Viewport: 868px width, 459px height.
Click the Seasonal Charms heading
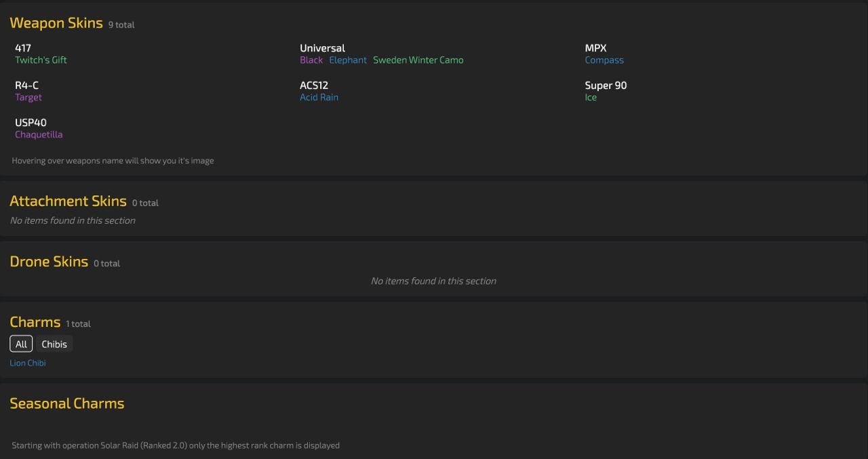[x=67, y=403]
